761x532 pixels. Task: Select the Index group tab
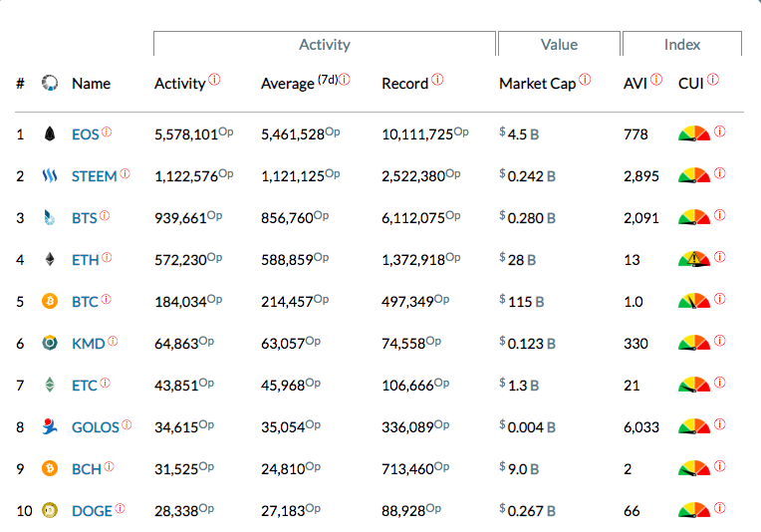[x=682, y=44]
